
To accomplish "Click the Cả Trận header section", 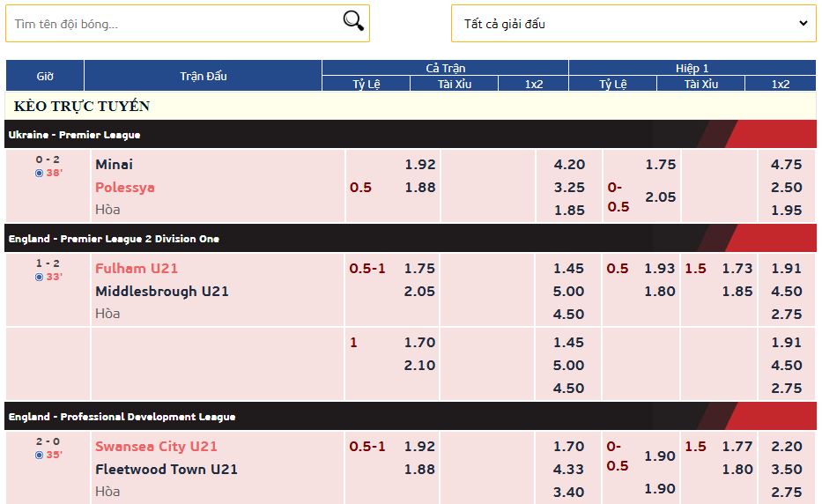I will pos(445,68).
